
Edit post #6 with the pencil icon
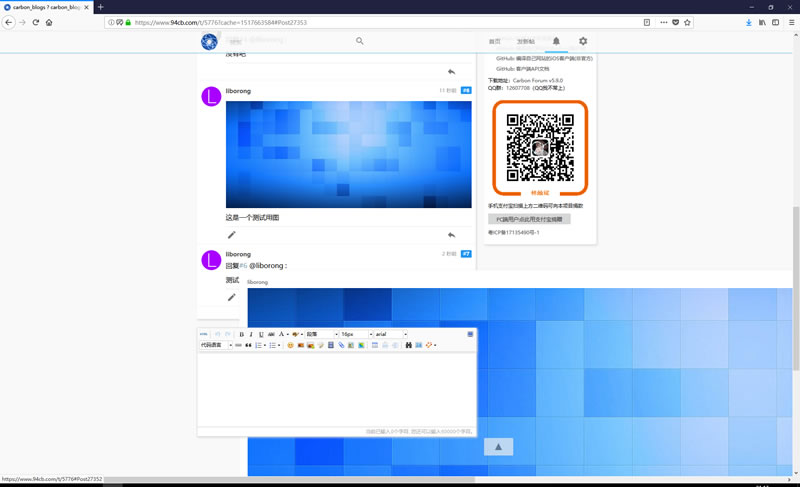point(232,235)
